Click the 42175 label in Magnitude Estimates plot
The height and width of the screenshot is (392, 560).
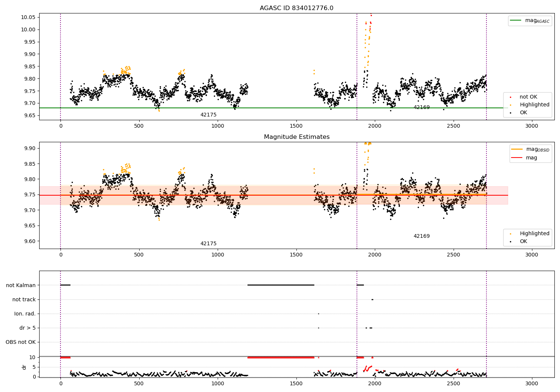[x=208, y=244]
